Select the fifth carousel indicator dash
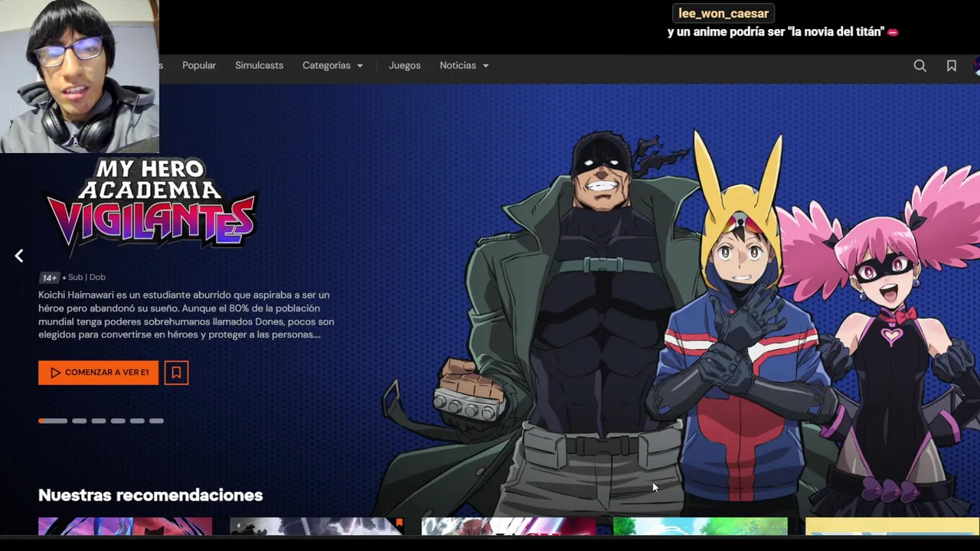The image size is (980, 551). pos(137,421)
